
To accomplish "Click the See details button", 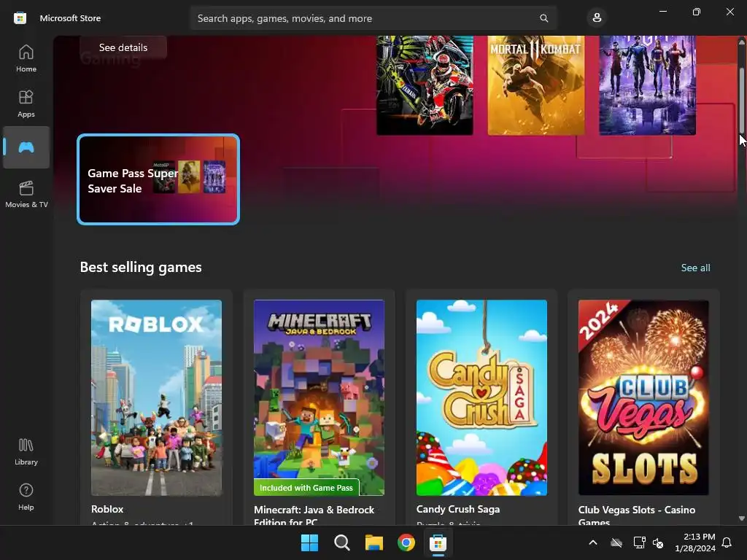I will coord(123,47).
